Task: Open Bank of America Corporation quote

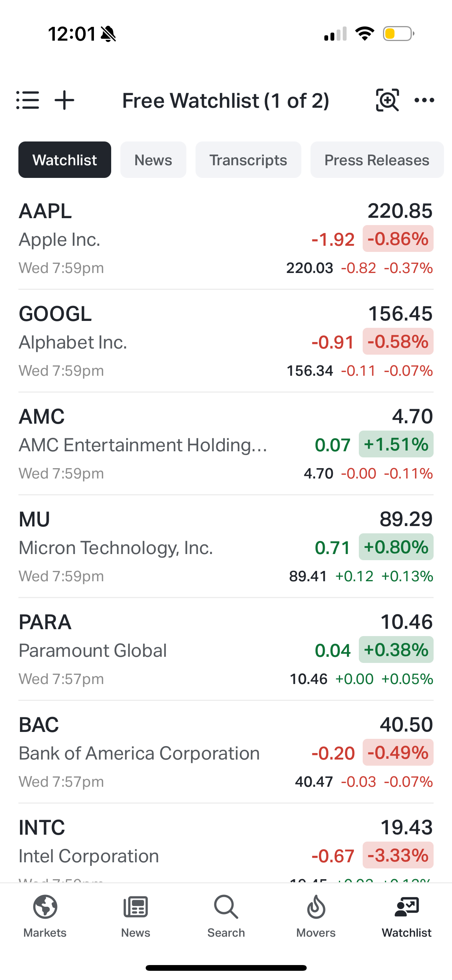Action: [x=153, y=753]
